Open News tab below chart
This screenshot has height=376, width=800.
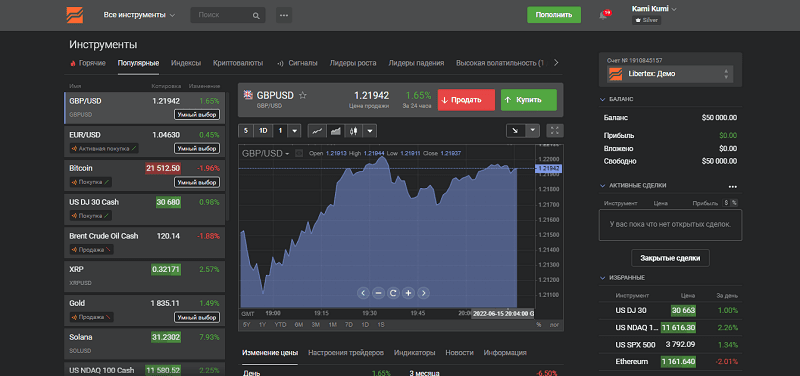coord(459,353)
